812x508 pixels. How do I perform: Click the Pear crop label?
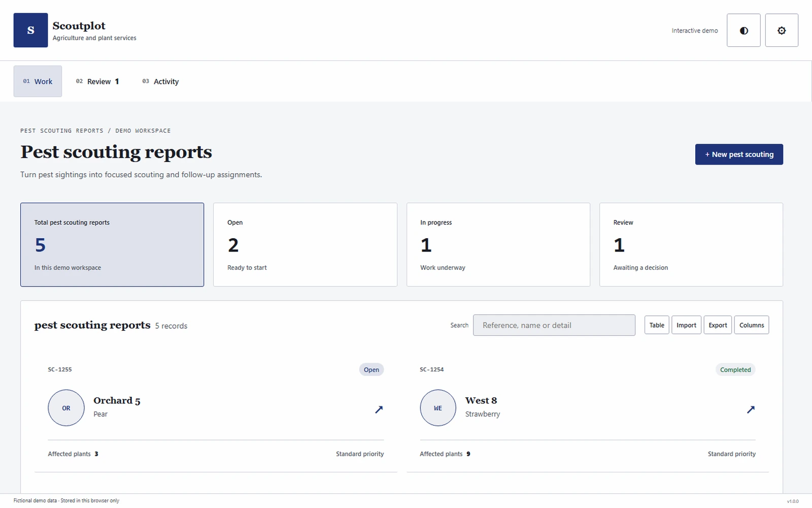pyautogui.click(x=100, y=414)
